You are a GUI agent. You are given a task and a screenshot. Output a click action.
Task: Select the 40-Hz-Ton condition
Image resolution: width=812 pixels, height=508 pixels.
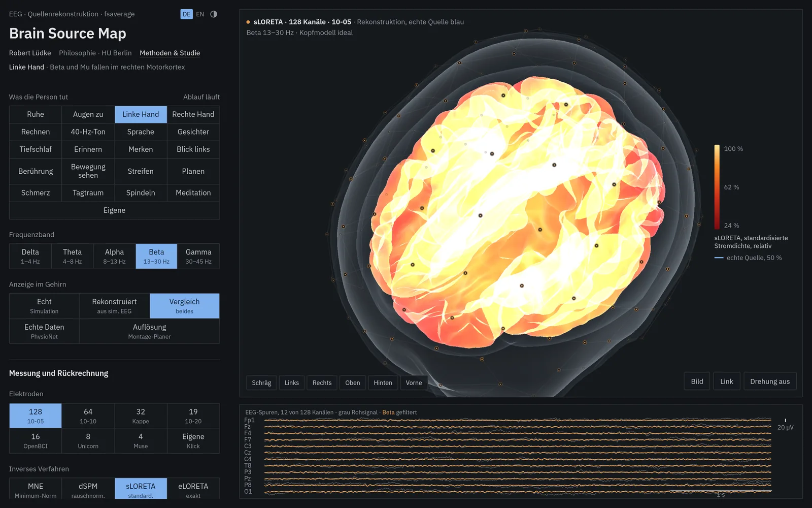tap(88, 132)
